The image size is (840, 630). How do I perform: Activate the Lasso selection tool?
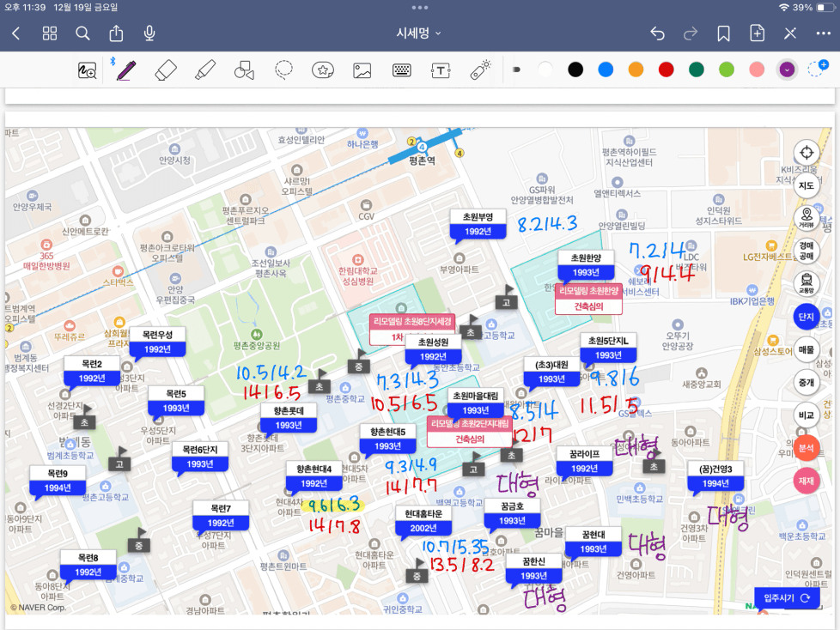tap(284, 70)
